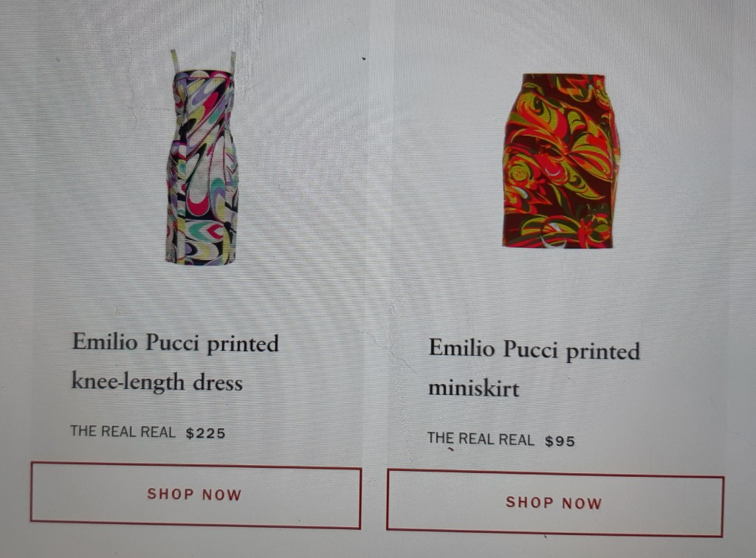The image size is (756, 558).
Task: Click the straps of the printed dress photo
Action: coord(203,62)
